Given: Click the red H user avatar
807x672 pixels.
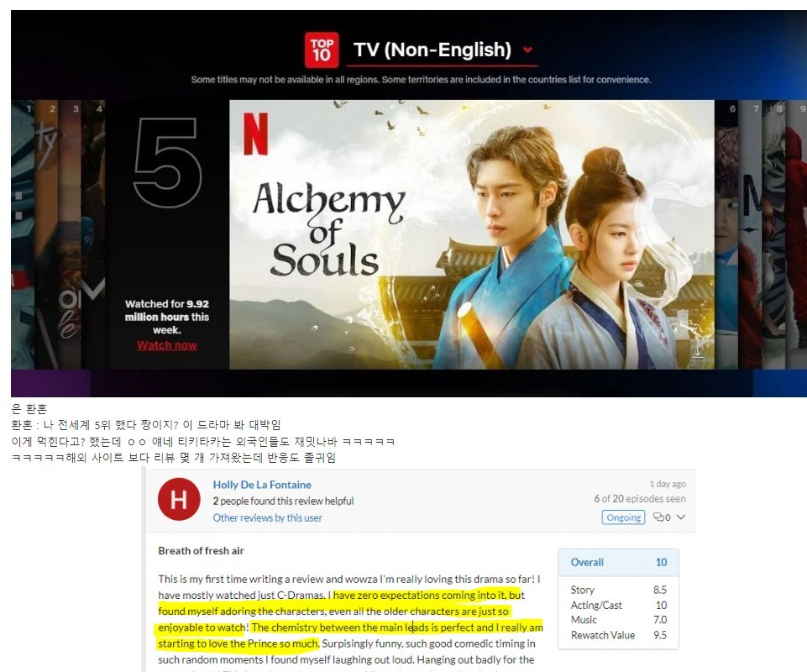Looking at the screenshot, I should pyautogui.click(x=179, y=500).
